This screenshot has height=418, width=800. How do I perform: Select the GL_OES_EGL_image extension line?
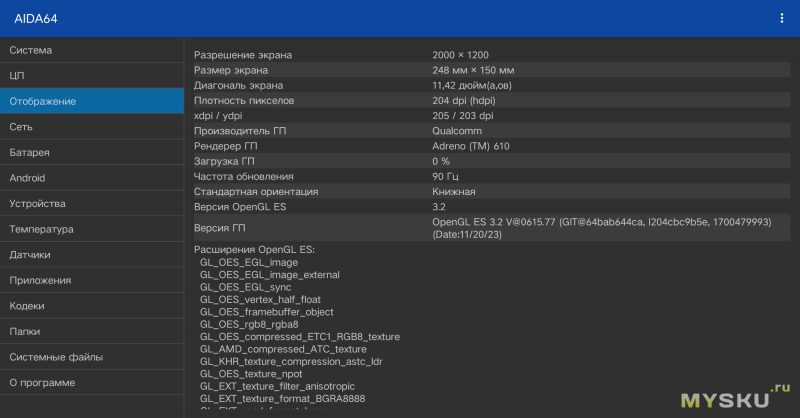249,262
